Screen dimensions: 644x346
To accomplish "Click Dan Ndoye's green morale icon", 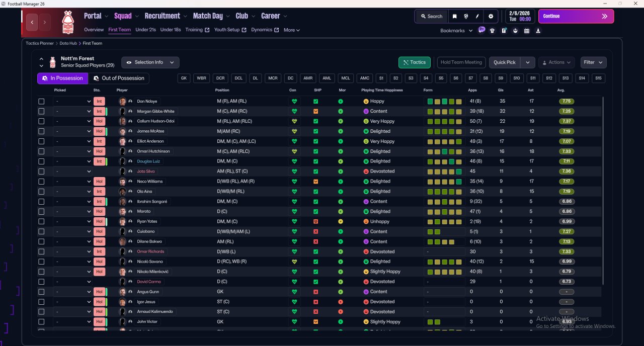I will pos(341,101).
